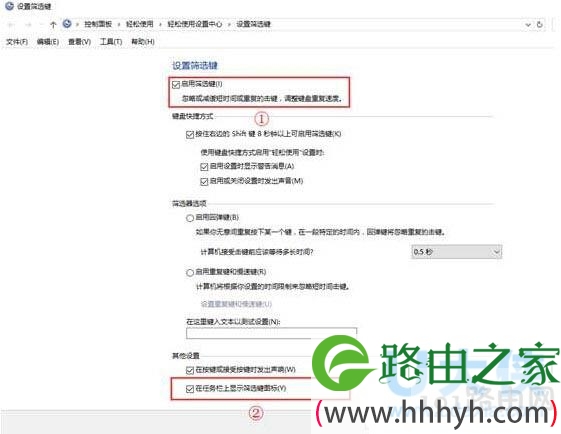This screenshot has width=561, height=434.
Task: Toggle the hold-Shift-8-seconds shortcut checkbox
Action: click(190, 135)
